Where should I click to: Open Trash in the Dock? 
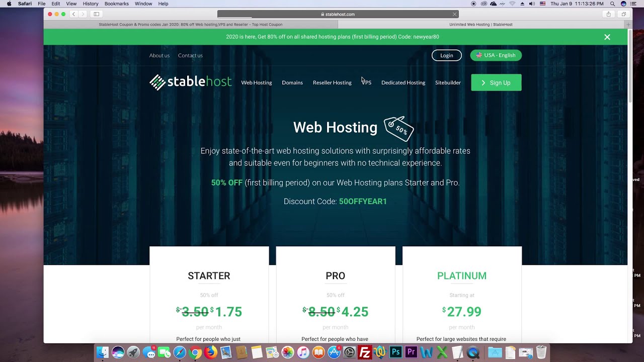coord(541,352)
